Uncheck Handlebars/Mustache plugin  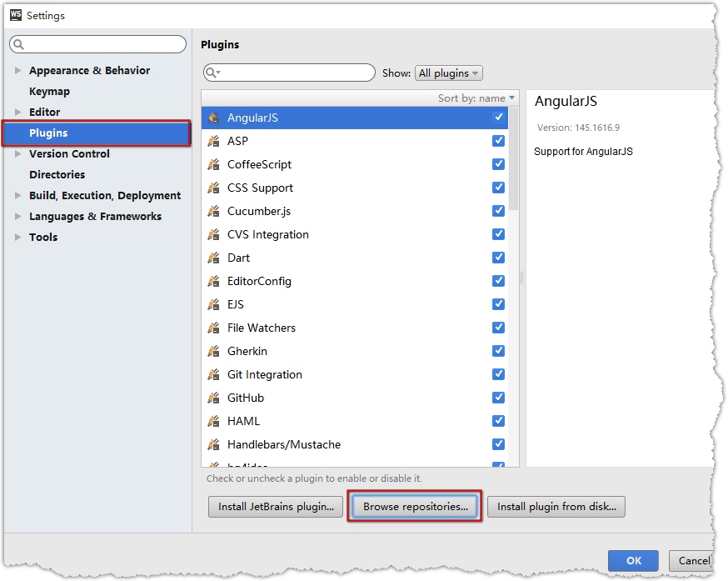[498, 444]
